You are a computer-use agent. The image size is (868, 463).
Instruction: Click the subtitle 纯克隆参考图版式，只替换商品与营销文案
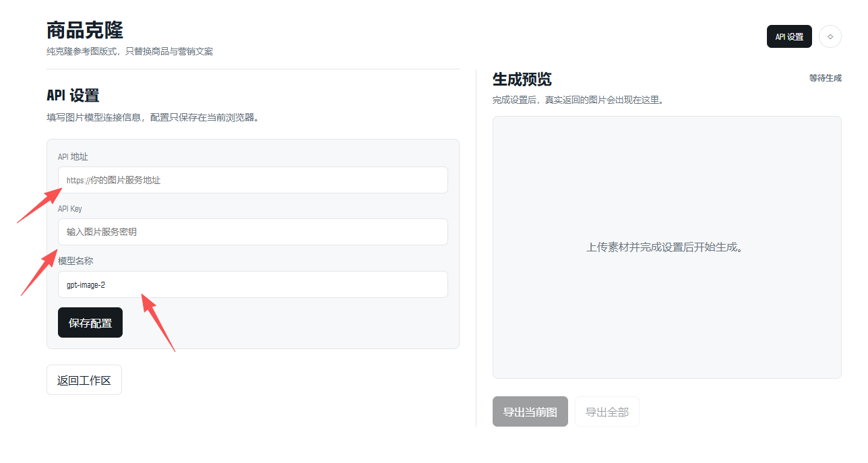(x=129, y=51)
